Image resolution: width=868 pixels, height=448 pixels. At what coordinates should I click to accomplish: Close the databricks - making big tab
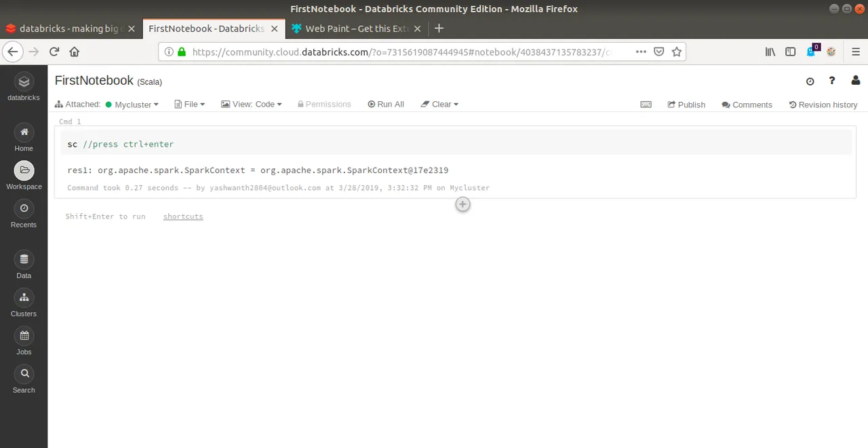click(132, 29)
